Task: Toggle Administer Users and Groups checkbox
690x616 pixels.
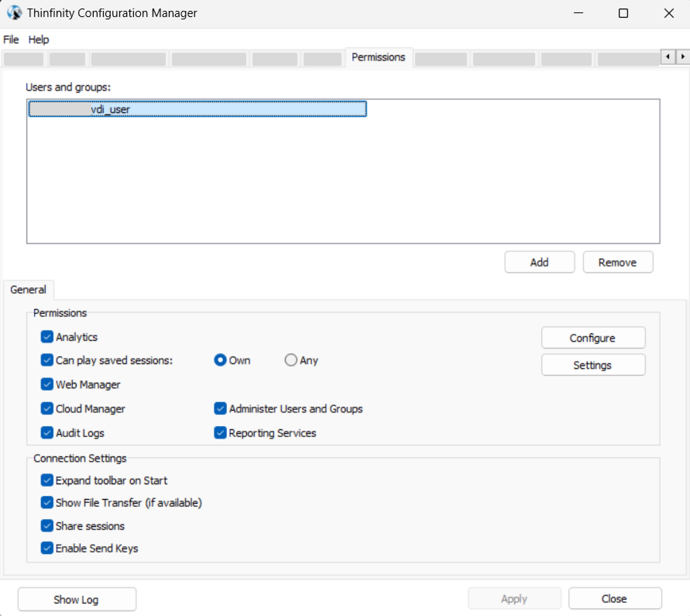Action: 220,408
